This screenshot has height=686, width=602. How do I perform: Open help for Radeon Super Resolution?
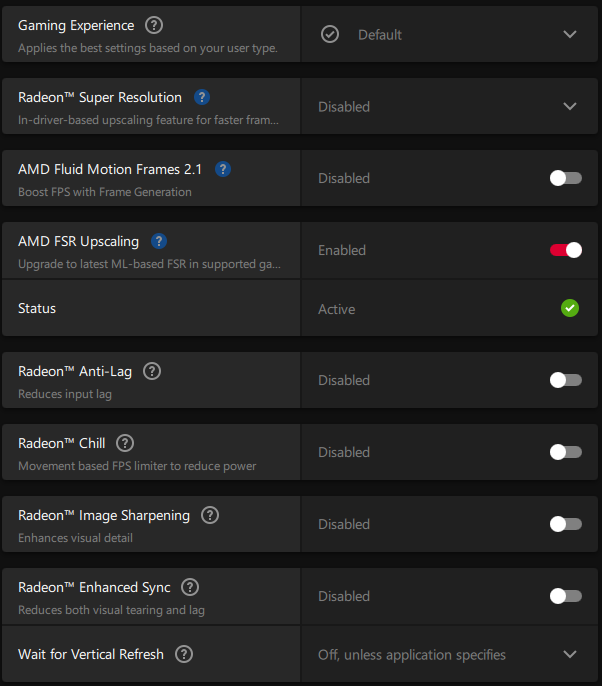(x=202, y=97)
